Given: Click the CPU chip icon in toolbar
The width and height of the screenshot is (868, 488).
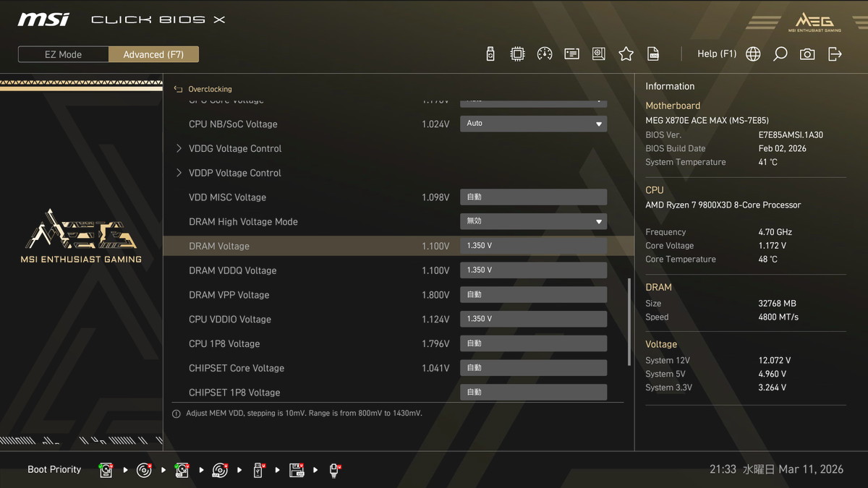Looking at the screenshot, I should (517, 54).
